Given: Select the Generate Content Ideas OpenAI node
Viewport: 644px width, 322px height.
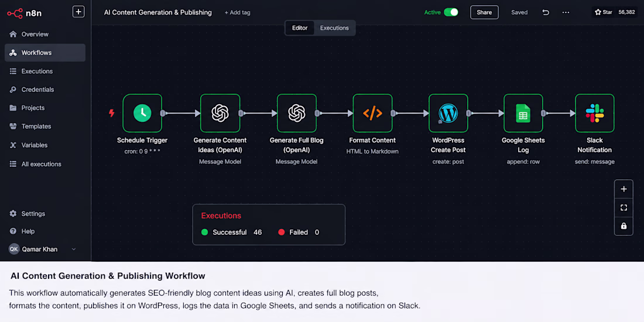Looking at the screenshot, I should (220, 114).
